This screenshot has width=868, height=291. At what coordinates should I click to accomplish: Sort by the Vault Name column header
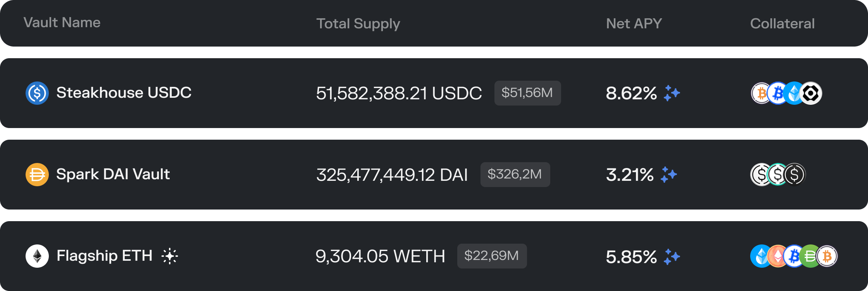click(62, 23)
